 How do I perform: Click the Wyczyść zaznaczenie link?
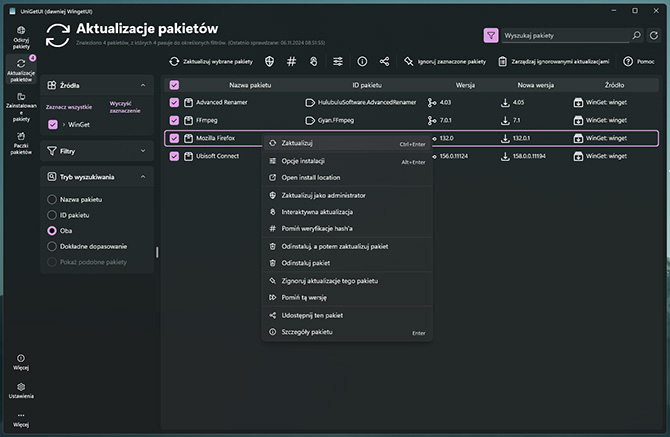coord(125,107)
